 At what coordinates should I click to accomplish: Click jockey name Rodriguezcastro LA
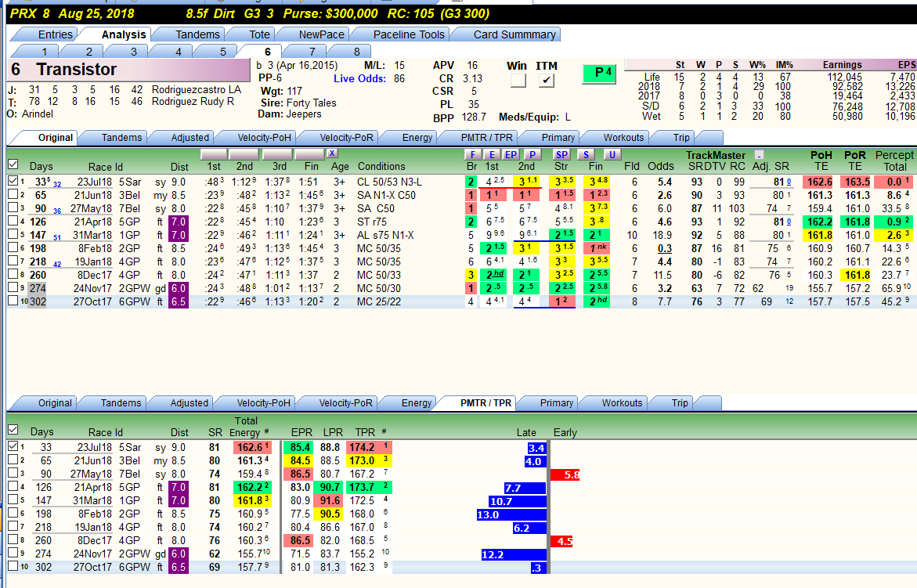point(197,89)
